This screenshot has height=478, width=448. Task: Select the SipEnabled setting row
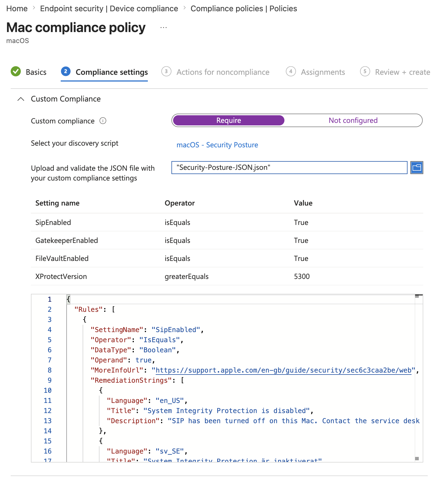pos(227,222)
